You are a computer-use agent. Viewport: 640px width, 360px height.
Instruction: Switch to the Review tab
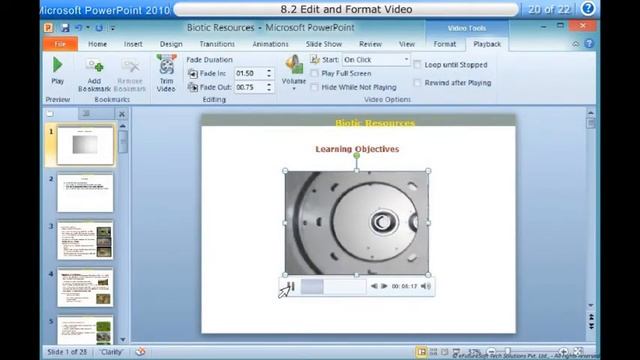coord(370,44)
